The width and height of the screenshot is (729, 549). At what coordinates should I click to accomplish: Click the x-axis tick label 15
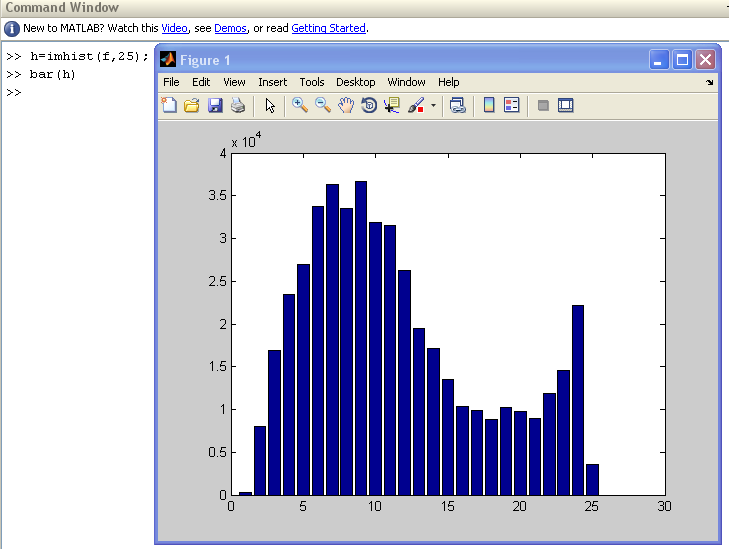click(447, 506)
